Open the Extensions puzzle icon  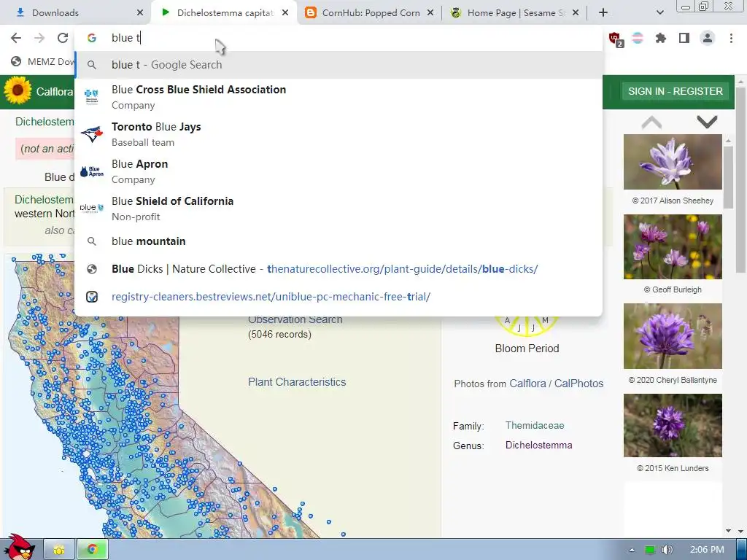tap(661, 38)
